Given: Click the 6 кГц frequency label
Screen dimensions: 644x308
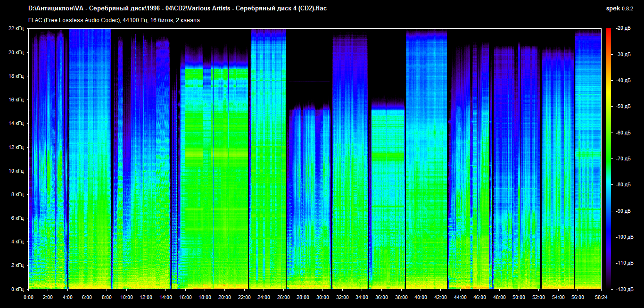Looking at the screenshot, I should [x=17, y=218].
